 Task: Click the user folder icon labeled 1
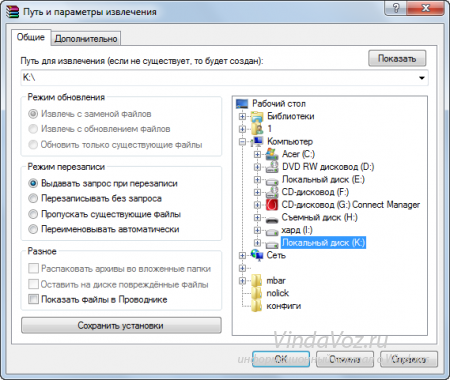coord(257,129)
